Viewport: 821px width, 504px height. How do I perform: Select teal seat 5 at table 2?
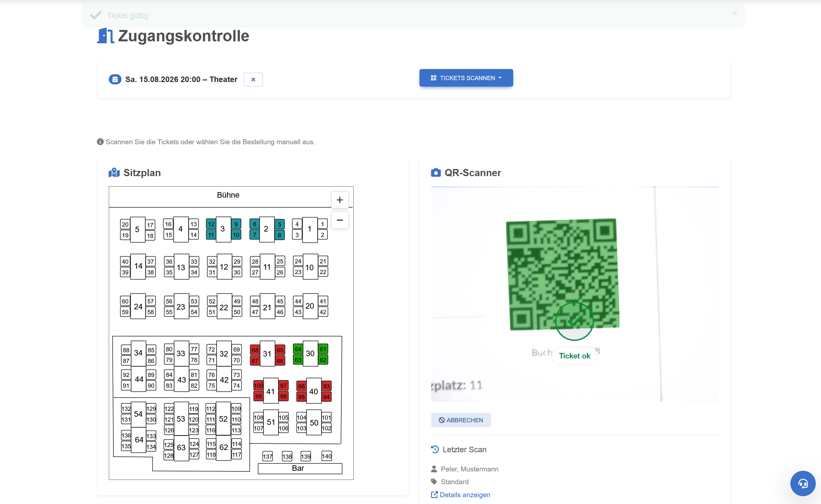click(279, 224)
